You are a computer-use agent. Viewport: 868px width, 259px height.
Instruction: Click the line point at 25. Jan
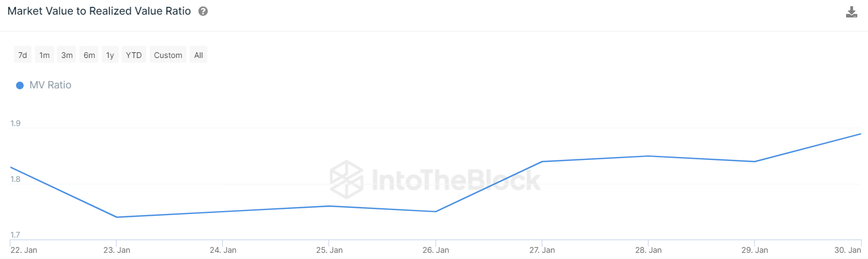pyautogui.click(x=329, y=206)
